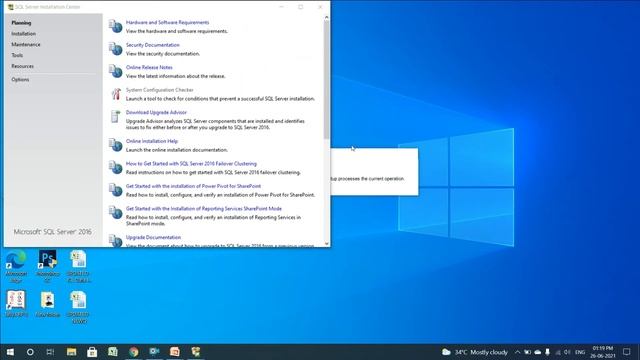
Task: Open the Security Documentation link
Action: click(153, 45)
